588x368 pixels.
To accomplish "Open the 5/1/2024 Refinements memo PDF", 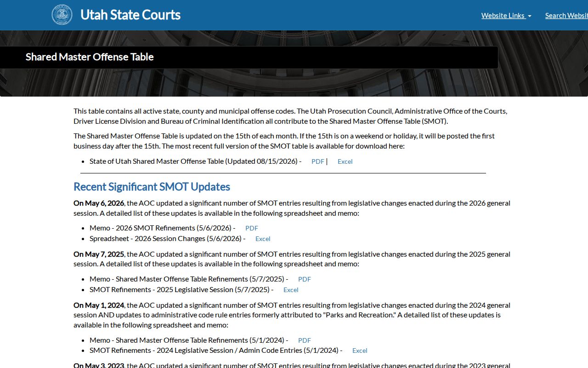I will tap(305, 340).
